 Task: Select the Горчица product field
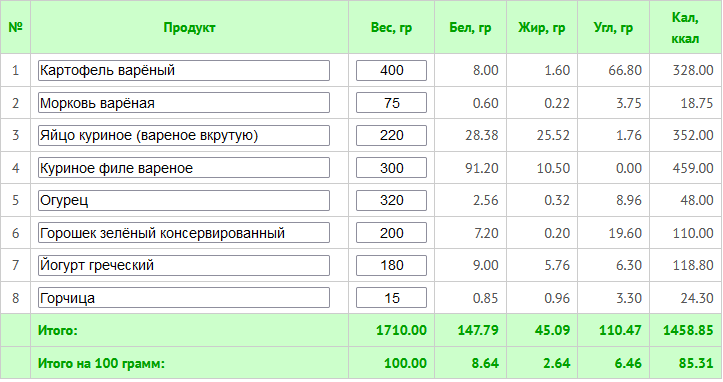[x=184, y=298]
